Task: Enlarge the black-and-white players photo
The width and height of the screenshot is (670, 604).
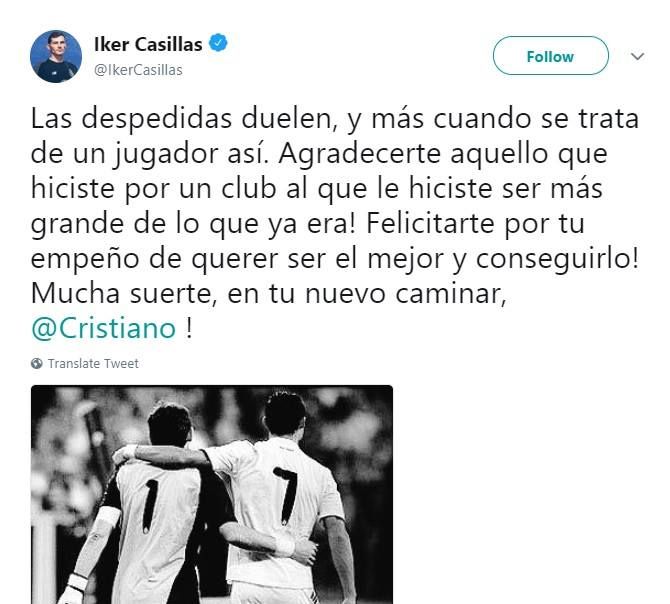Action: click(x=212, y=495)
